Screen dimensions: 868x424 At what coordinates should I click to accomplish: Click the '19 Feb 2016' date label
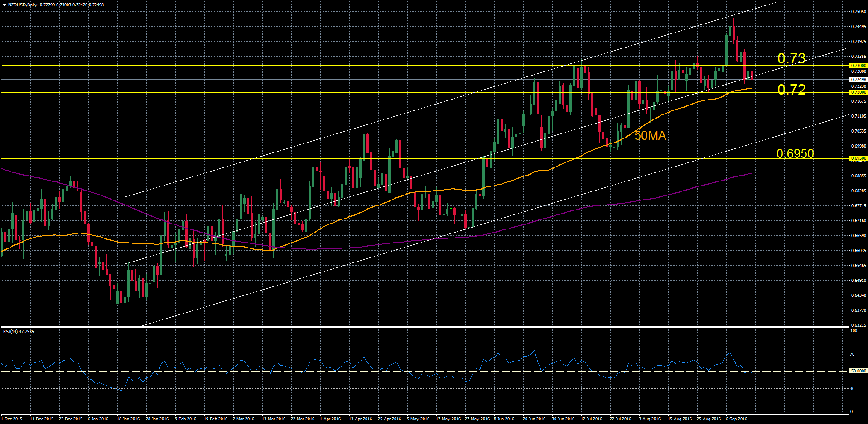215,419
